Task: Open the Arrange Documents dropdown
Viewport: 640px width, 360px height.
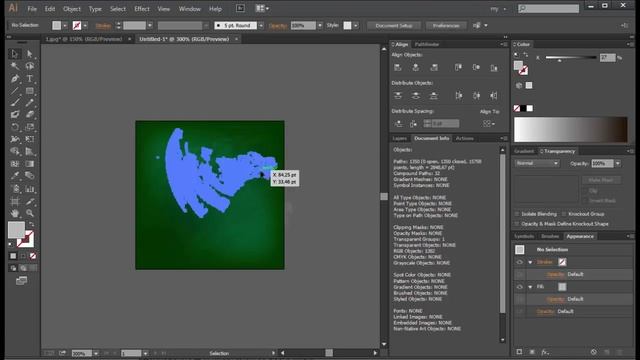Action: pos(262,8)
